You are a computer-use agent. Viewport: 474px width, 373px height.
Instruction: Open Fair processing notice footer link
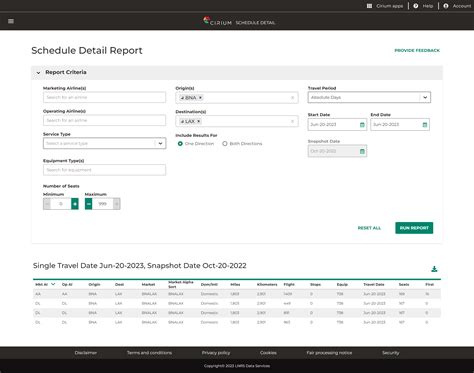pyautogui.click(x=329, y=353)
